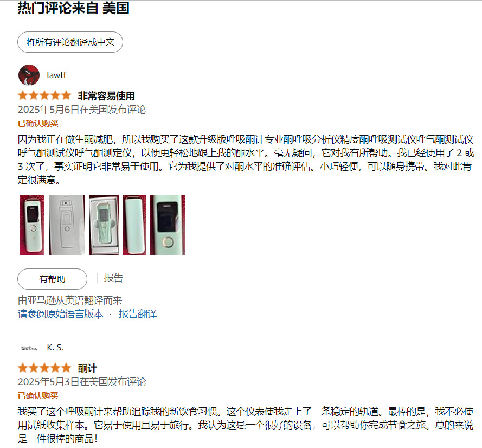
Task: Open fourth photo showing device back
Action: point(134,225)
